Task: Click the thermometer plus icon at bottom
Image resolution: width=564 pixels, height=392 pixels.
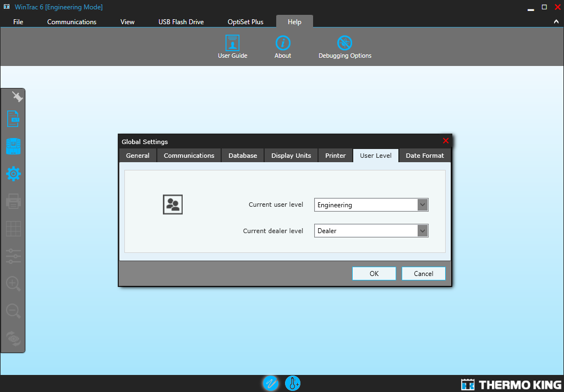Action: (x=293, y=383)
